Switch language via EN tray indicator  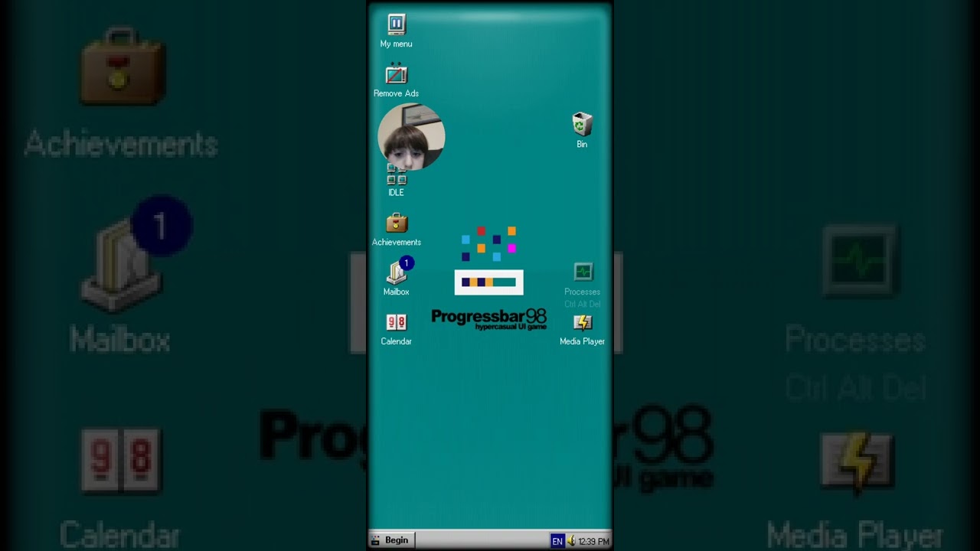[557, 541]
